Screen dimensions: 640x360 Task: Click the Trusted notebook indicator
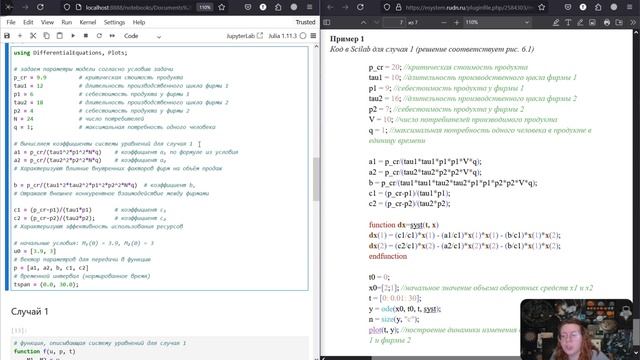click(x=305, y=22)
